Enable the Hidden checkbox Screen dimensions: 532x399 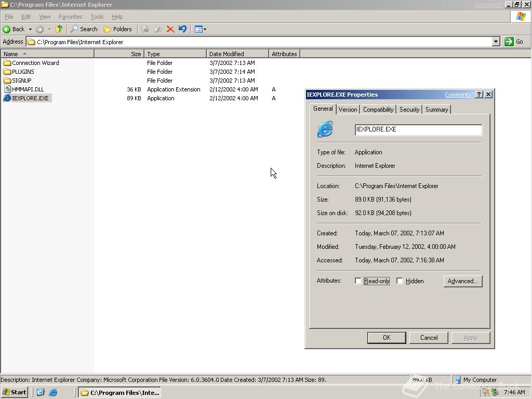[x=400, y=281]
